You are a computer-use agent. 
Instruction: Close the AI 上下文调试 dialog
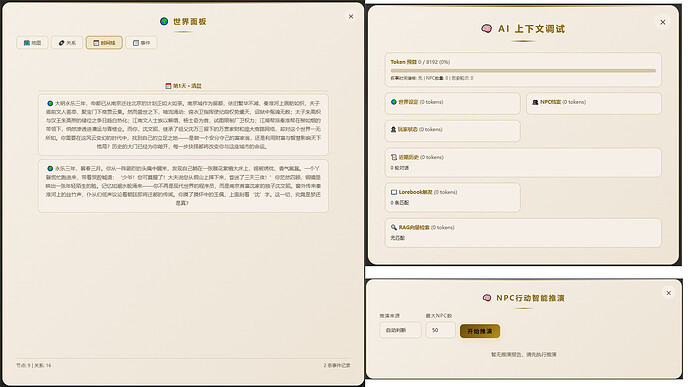pyautogui.click(x=663, y=22)
